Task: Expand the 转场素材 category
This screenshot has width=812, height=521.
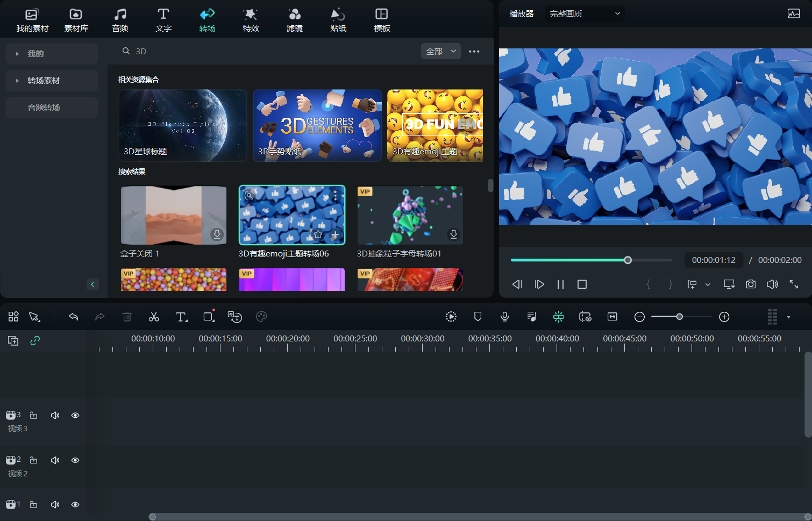Action: (x=44, y=81)
